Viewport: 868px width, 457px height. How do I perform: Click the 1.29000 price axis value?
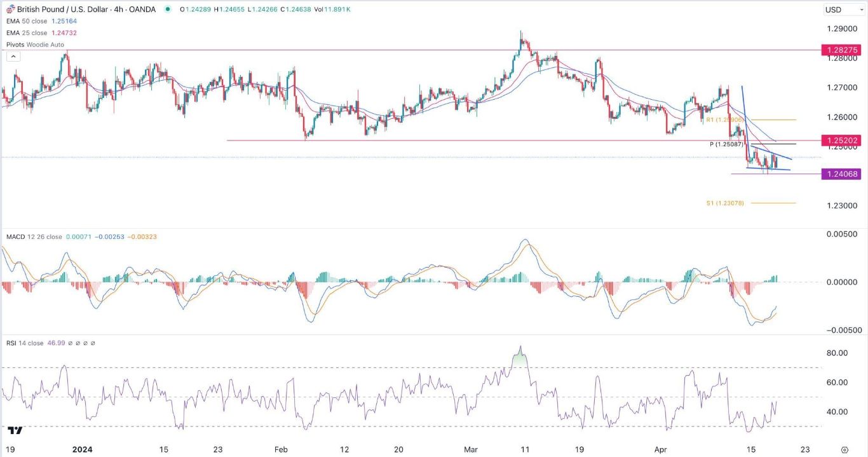(x=841, y=29)
